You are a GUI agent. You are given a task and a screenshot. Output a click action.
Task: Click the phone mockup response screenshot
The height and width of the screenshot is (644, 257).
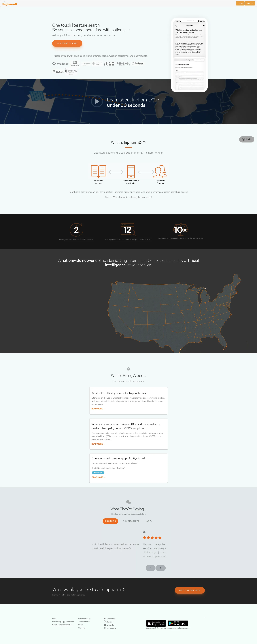[189, 55]
